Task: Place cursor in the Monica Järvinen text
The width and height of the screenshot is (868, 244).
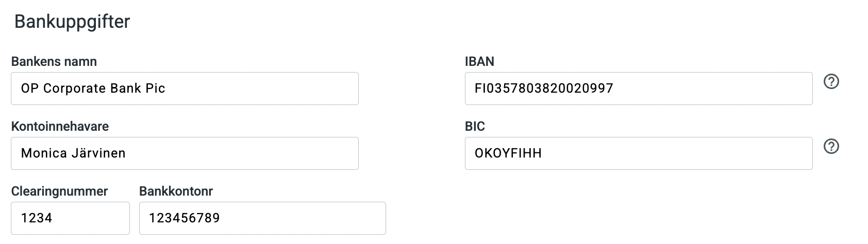Action: click(73, 153)
